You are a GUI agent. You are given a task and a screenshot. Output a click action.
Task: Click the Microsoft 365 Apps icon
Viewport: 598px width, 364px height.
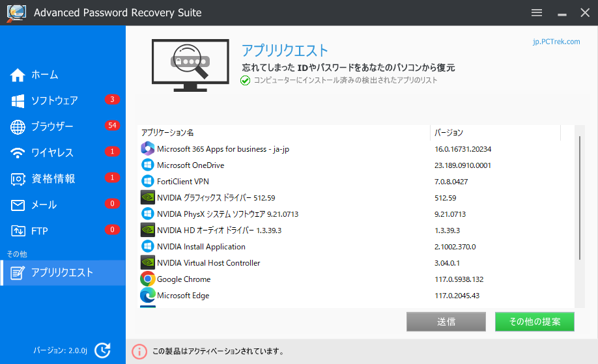click(x=147, y=149)
